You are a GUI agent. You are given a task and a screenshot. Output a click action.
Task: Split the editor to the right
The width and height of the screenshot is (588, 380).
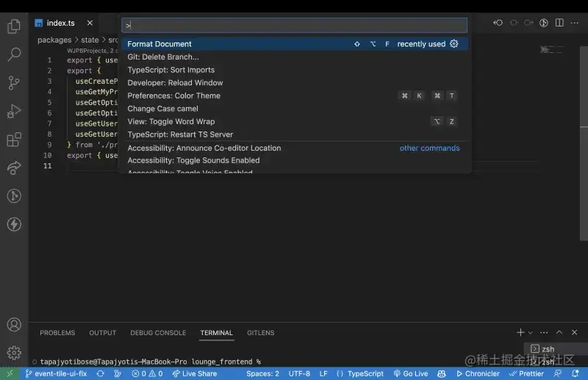tap(559, 23)
